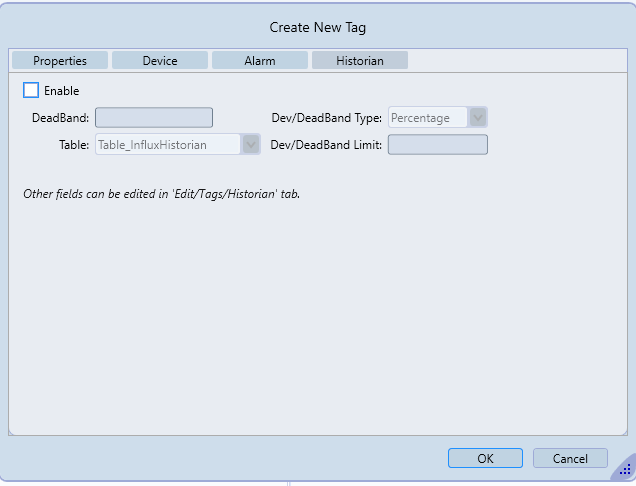Image resolution: width=636 pixels, height=486 pixels.
Task: Click the 'Dev/DeadBand Type:' label
Action: click(326, 118)
